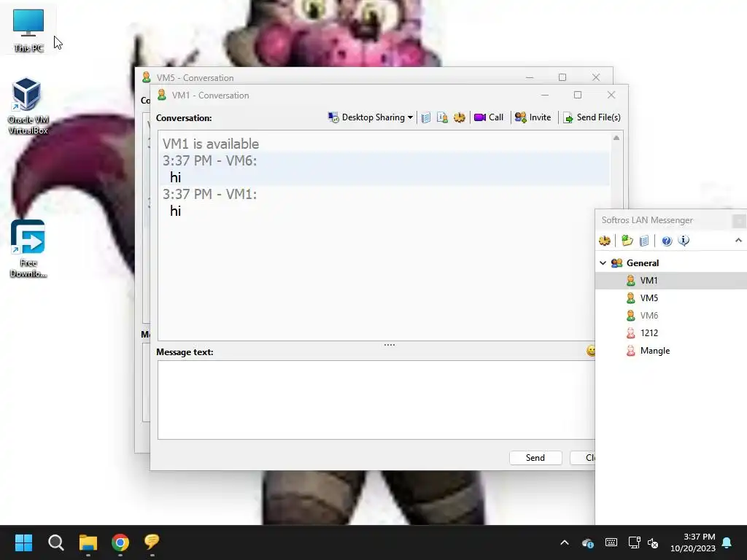Select user VM6 in the contact list
The height and width of the screenshot is (560, 747).
pos(671,316)
